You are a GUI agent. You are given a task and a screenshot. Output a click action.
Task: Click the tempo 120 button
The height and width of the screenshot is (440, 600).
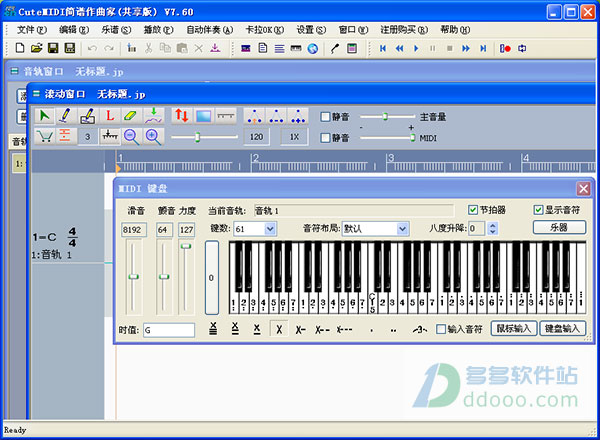[256, 137]
